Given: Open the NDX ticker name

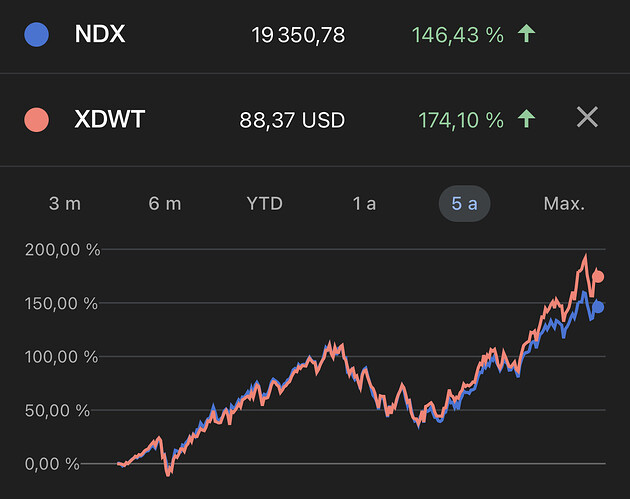Looking at the screenshot, I should tap(98, 35).
